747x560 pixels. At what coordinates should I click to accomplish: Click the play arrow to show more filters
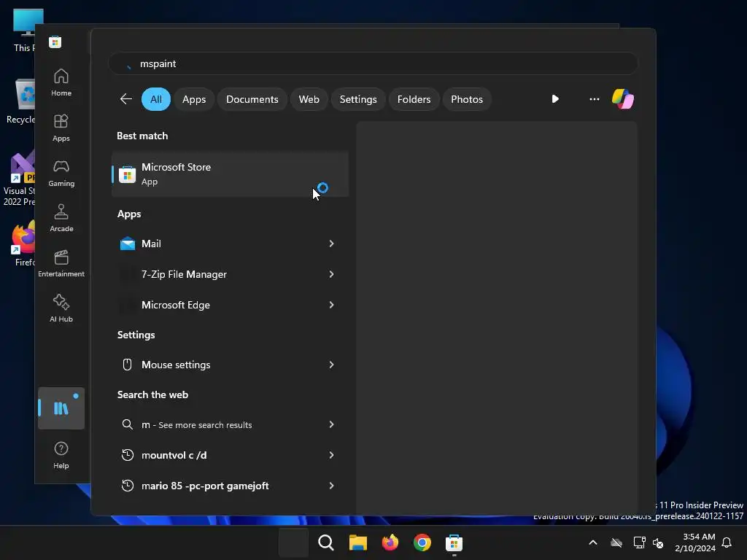click(555, 99)
